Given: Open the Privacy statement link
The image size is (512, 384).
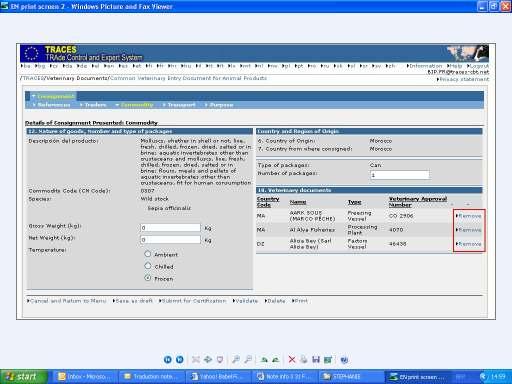Looking at the screenshot, I should (463, 79).
